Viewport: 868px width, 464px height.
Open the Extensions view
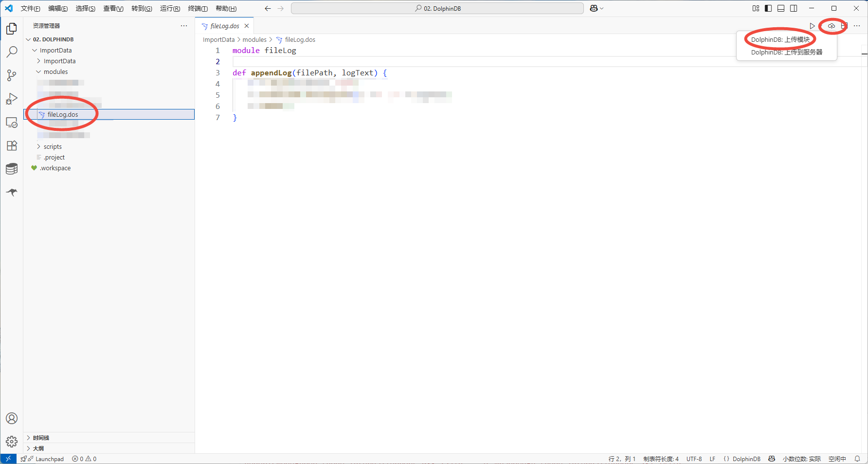click(12, 145)
